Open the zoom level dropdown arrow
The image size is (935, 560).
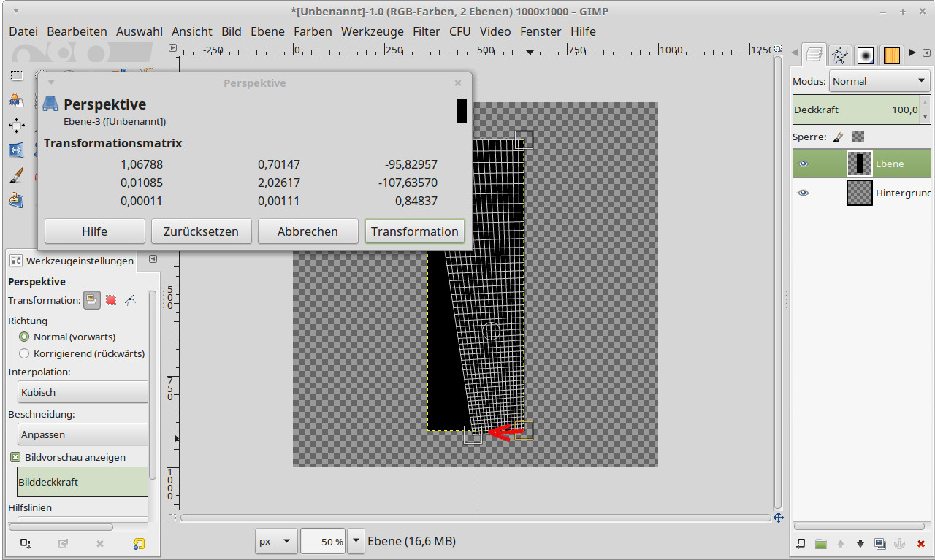coord(356,542)
